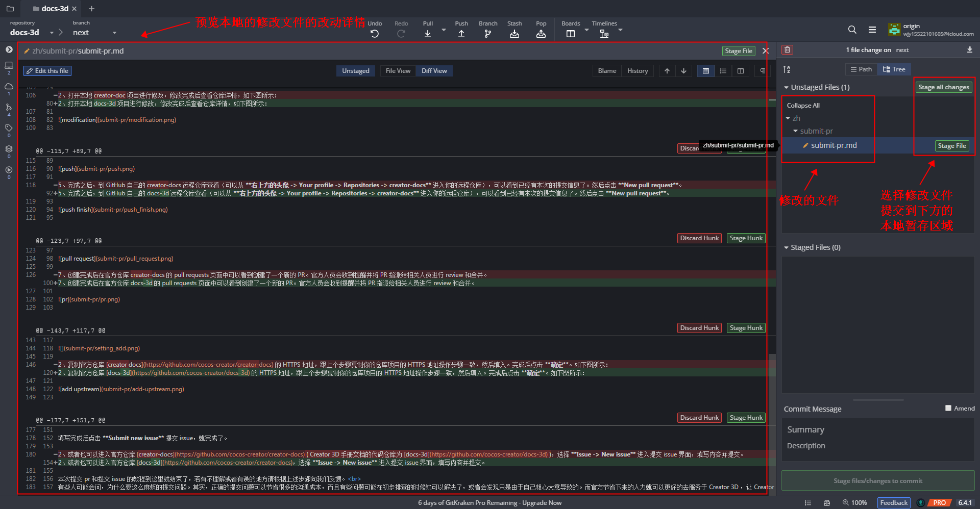Open the Boards icon
Image resolution: width=980 pixels, height=509 pixels.
[571, 34]
